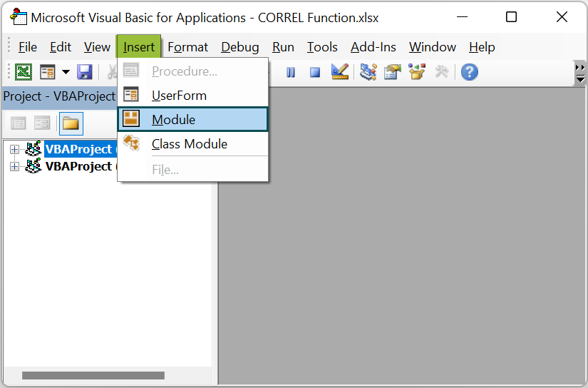The height and width of the screenshot is (388, 588).
Task: Maximize the VBA editor window
Action: 512,17
